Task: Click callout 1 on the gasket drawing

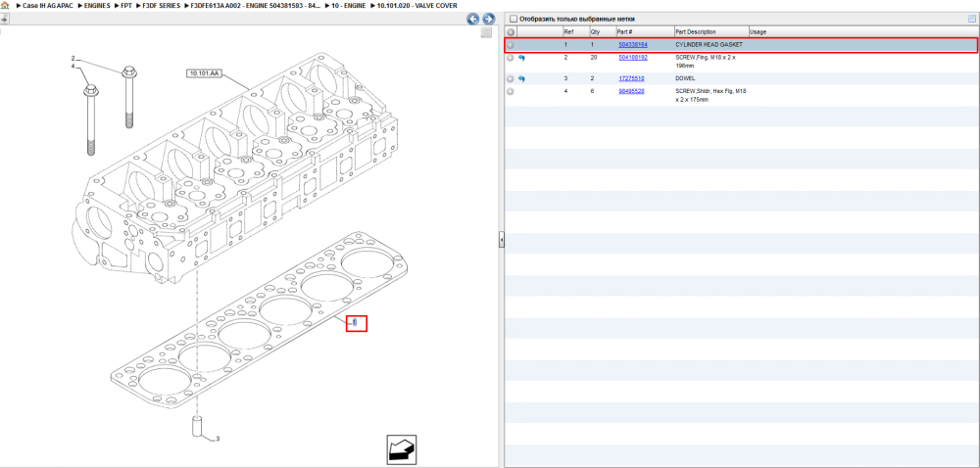Action: coord(355,323)
